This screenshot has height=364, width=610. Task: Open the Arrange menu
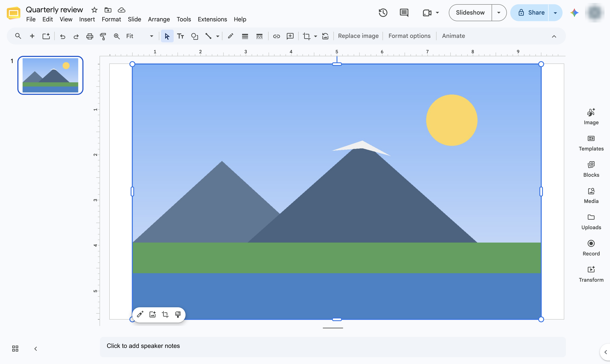[159, 19]
